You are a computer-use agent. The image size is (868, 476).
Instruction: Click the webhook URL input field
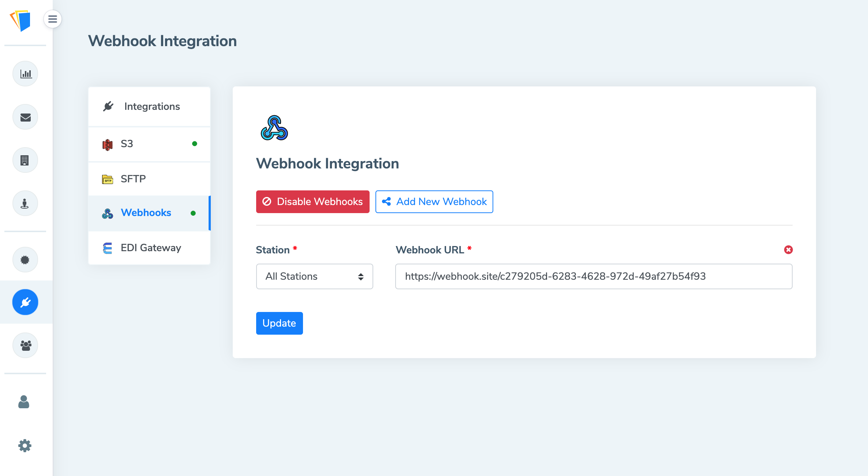[x=594, y=276]
